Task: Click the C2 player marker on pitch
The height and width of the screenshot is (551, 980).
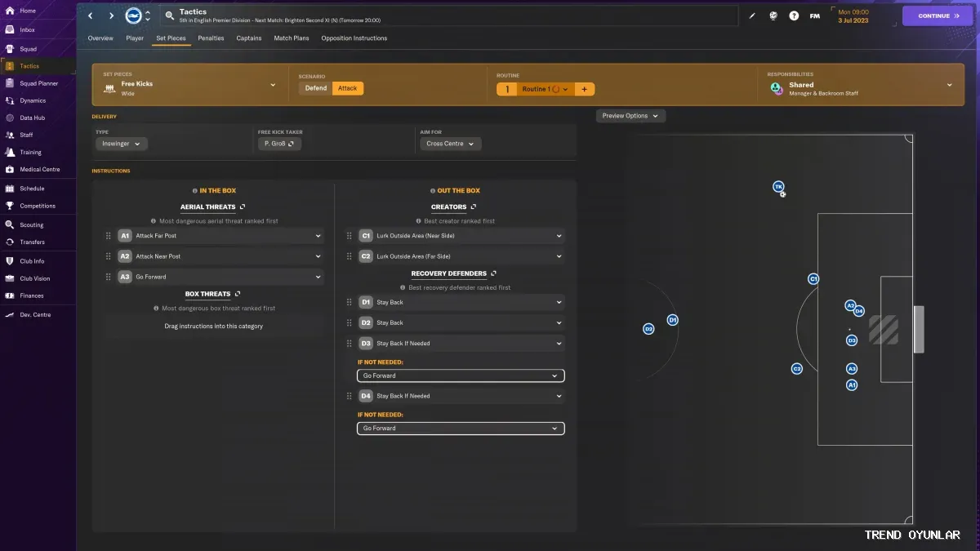Action: click(797, 369)
